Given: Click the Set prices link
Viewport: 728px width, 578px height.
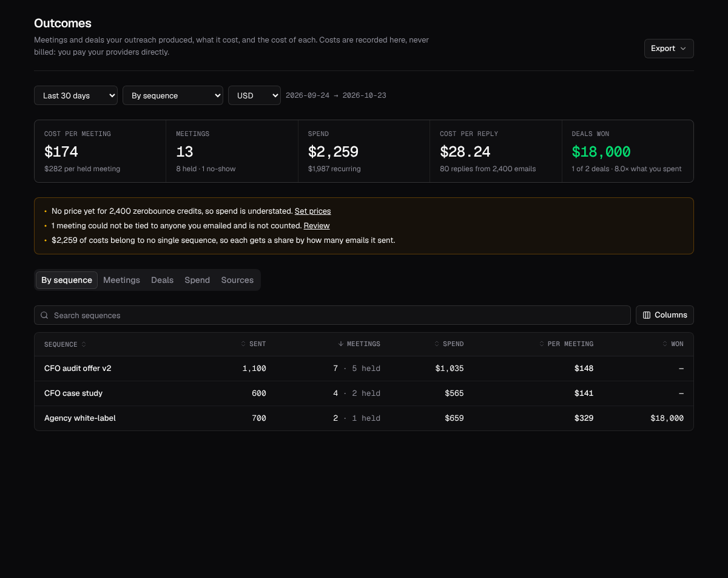Looking at the screenshot, I should coord(312,211).
